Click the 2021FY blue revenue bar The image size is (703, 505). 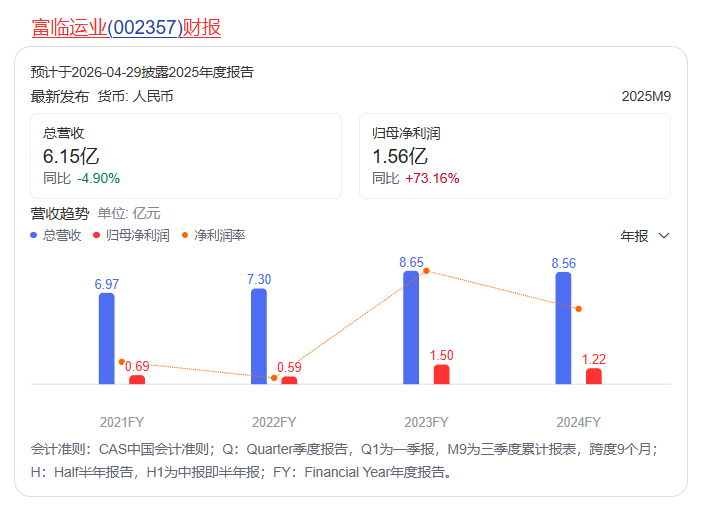[x=106, y=338]
